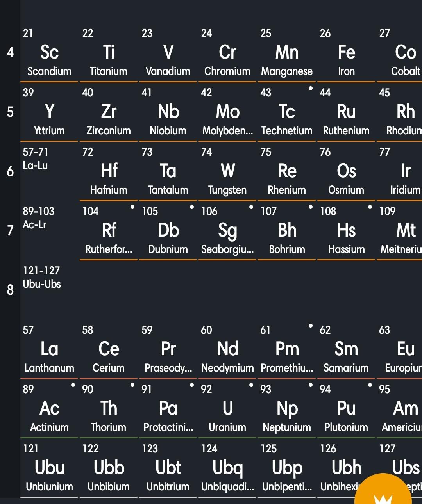The height and width of the screenshot is (504, 422).
Task: Select the Tungsten (W) element cell
Action: tap(227, 173)
